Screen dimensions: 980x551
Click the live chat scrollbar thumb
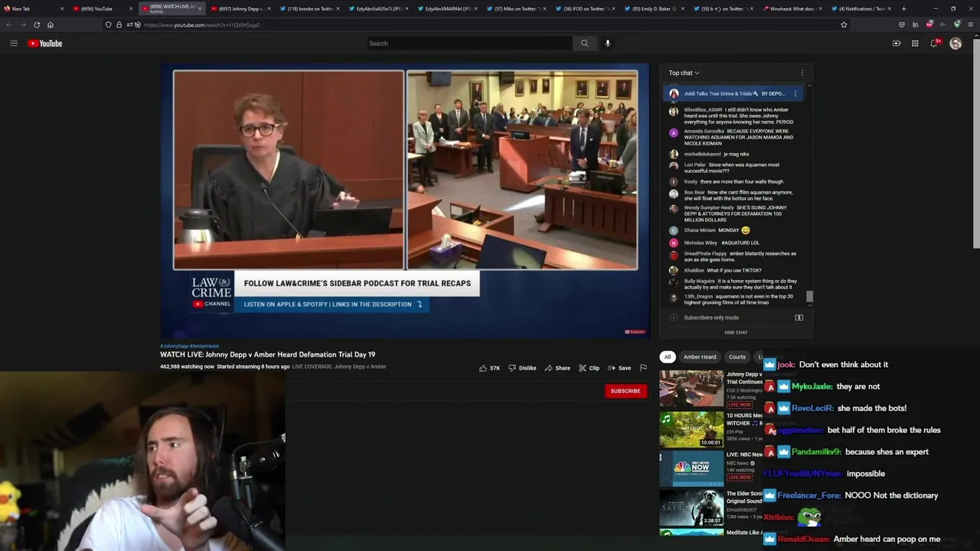(x=809, y=297)
